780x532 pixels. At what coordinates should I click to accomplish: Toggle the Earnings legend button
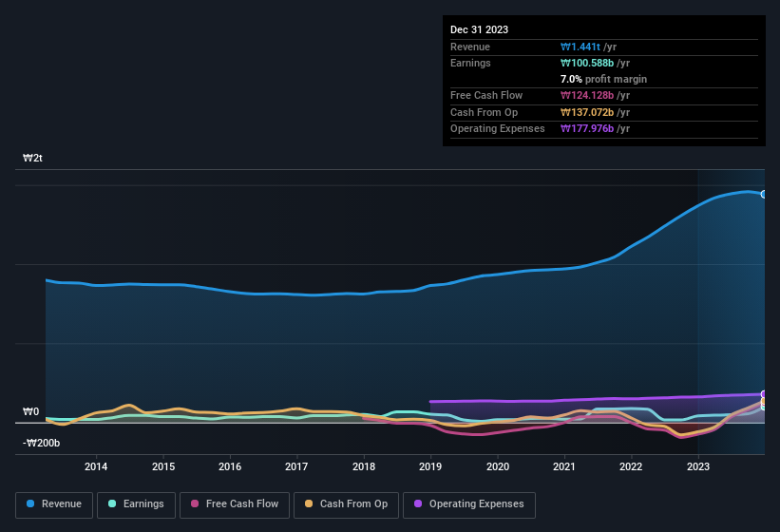136,504
